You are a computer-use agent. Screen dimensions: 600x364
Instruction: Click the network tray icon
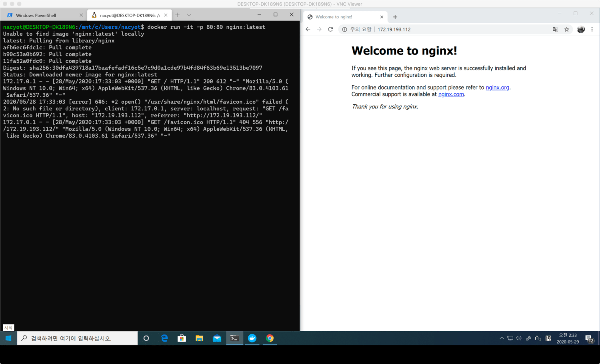[510, 338]
